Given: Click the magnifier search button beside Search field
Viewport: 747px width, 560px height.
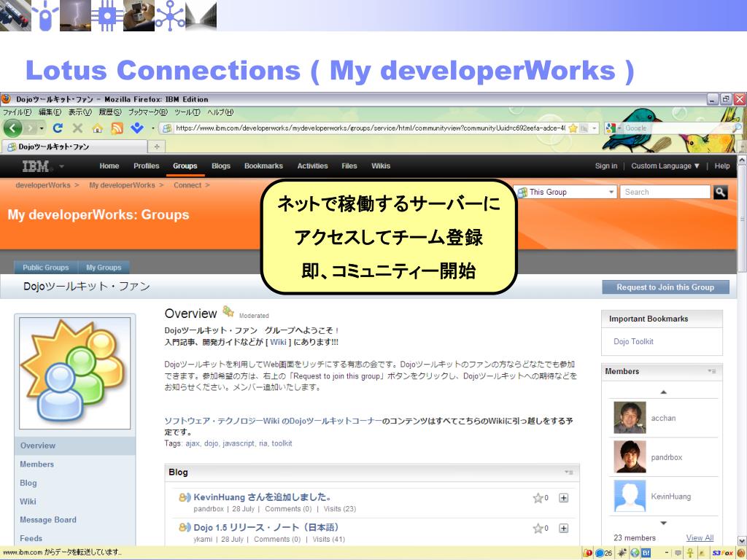Looking at the screenshot, I should tap(720, 192).
